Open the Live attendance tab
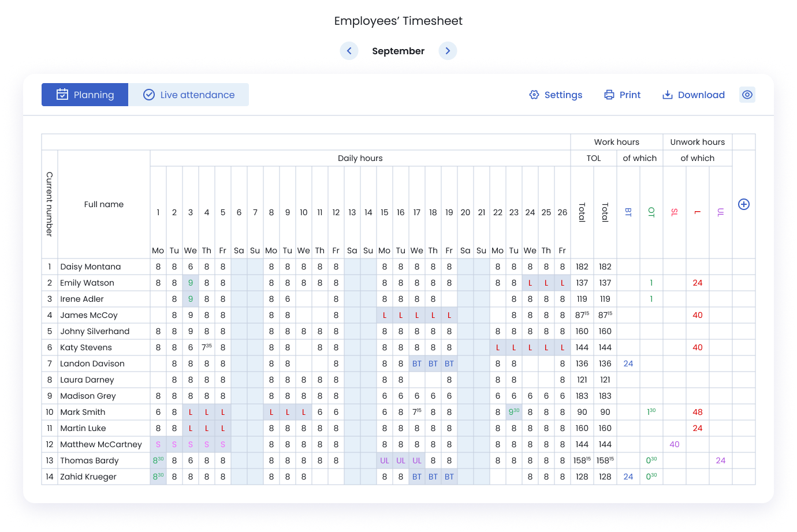 tap(188, 95)
